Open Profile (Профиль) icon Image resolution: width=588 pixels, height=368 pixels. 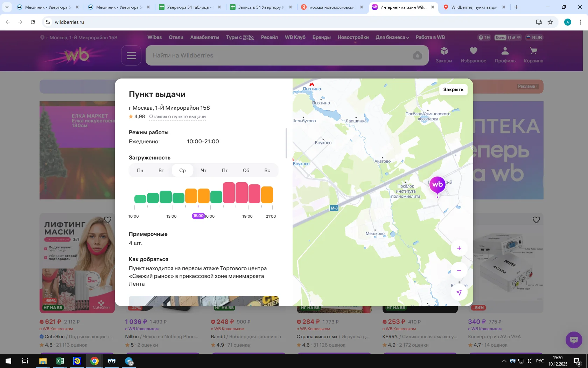tap(505, 55)
